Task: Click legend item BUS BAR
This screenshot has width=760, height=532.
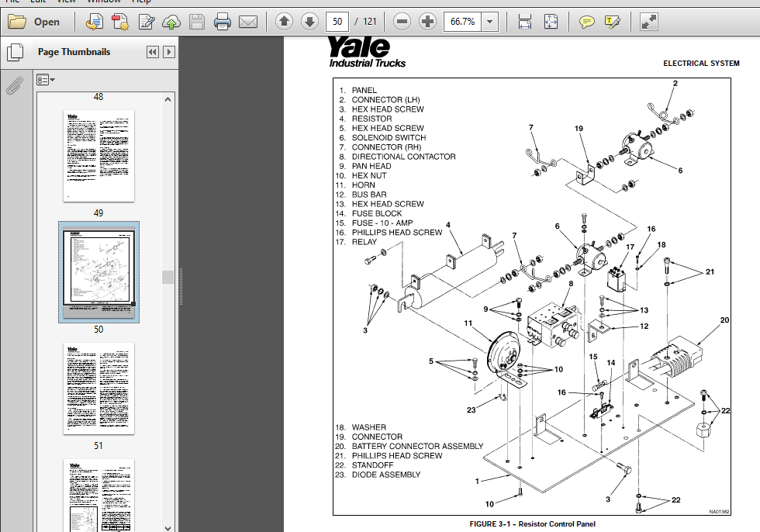Action: point(369,195)
